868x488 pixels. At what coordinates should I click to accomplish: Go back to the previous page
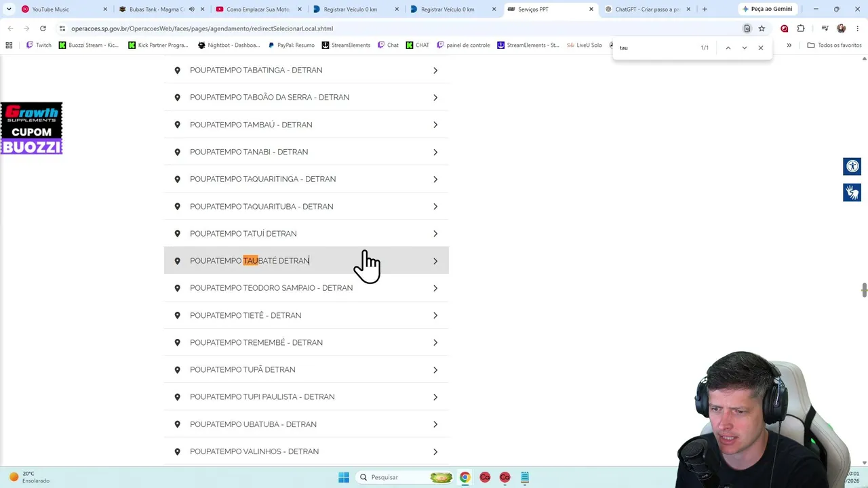[x=10, y=28]
